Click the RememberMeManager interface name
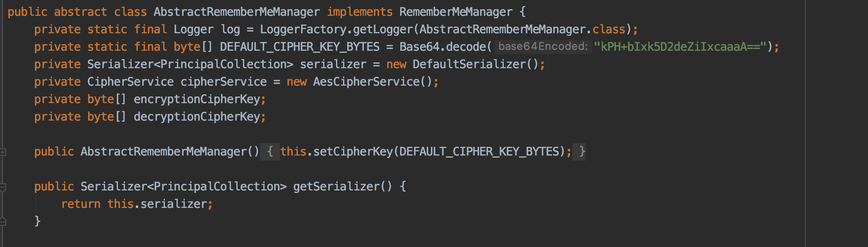This screenshot has width=868, height=247. (x=456, y=12)
